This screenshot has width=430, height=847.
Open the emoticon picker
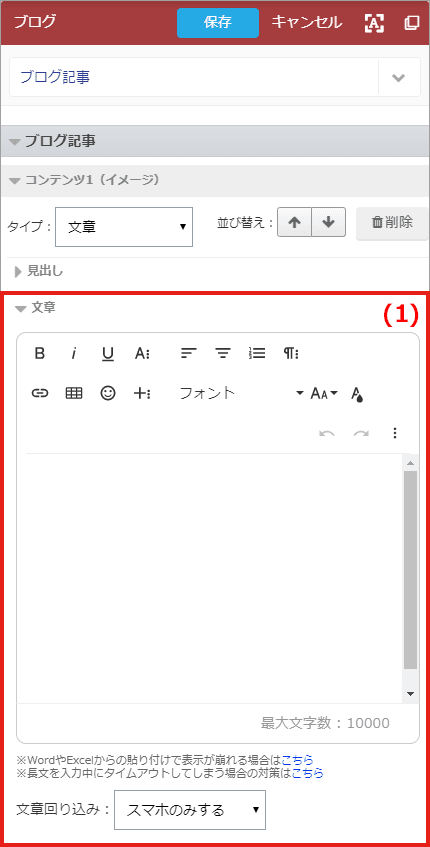coord(108,393)
